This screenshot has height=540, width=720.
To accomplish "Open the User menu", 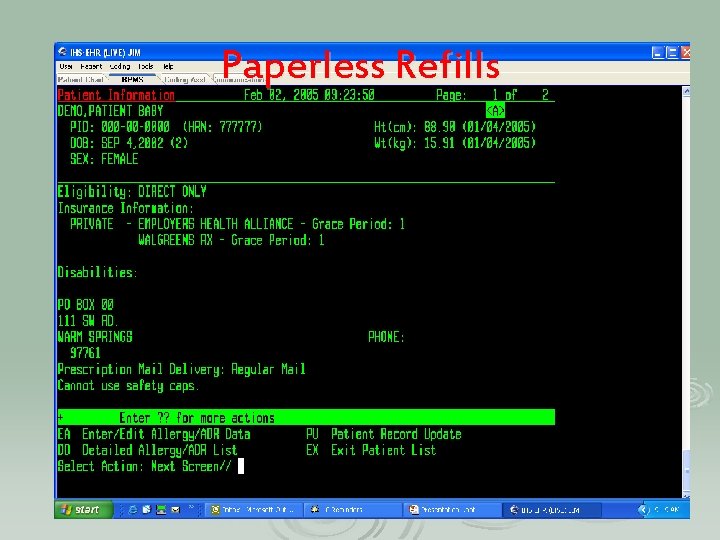I will tap(66, 67).
